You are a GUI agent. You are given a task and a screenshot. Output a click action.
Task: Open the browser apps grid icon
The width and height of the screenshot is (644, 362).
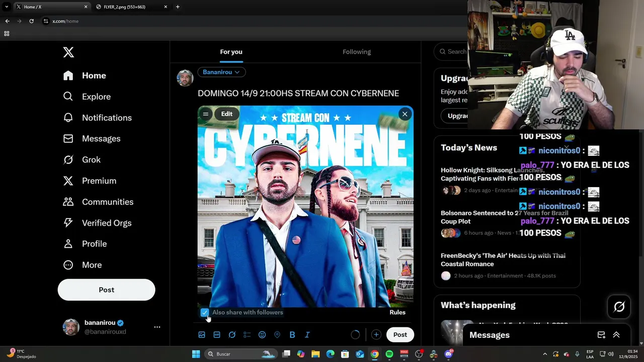7,34
